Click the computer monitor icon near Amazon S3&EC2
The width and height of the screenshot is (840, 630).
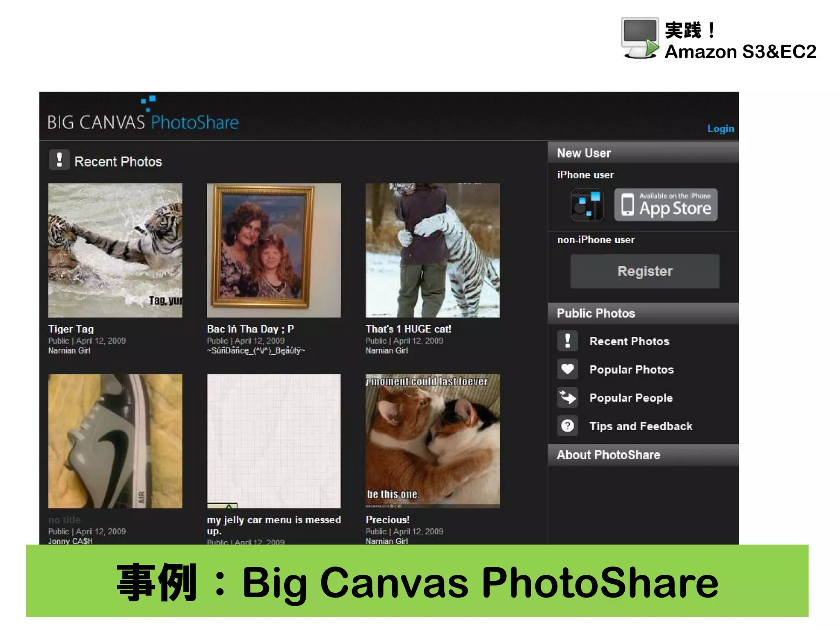(x=640, y=38)
